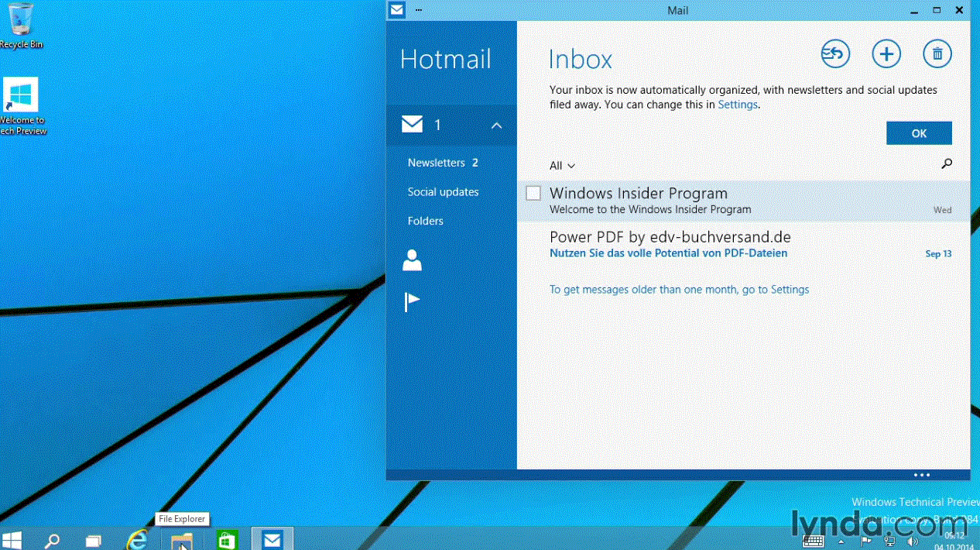
Task: Open the Power PDF by edv-buchversand.de email
Action: pos(743,244)
